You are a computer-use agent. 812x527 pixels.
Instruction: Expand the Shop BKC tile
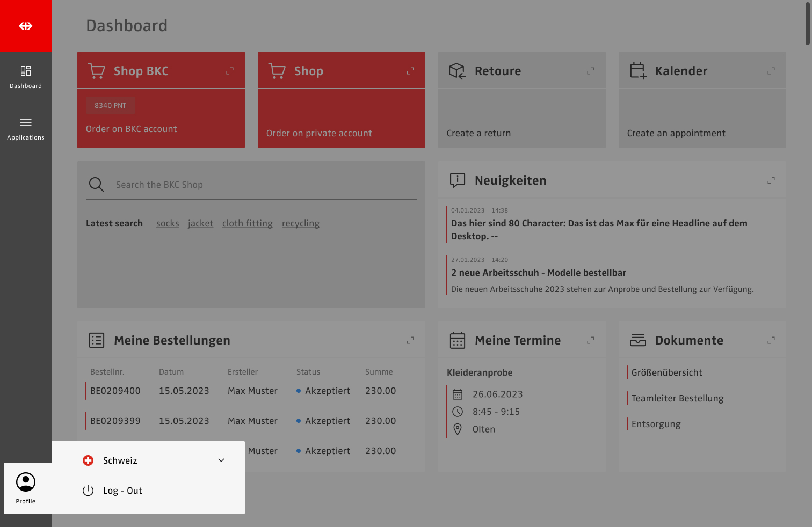pyautogui.click(x=230, y=71)
